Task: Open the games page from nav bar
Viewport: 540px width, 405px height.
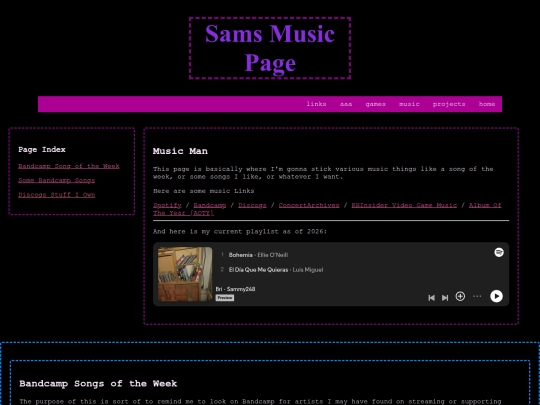Action: click(375, 104)
